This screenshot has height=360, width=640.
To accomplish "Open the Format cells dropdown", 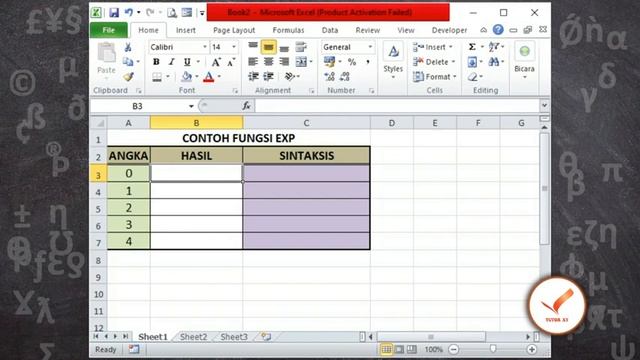I will (x=455, y=77).
